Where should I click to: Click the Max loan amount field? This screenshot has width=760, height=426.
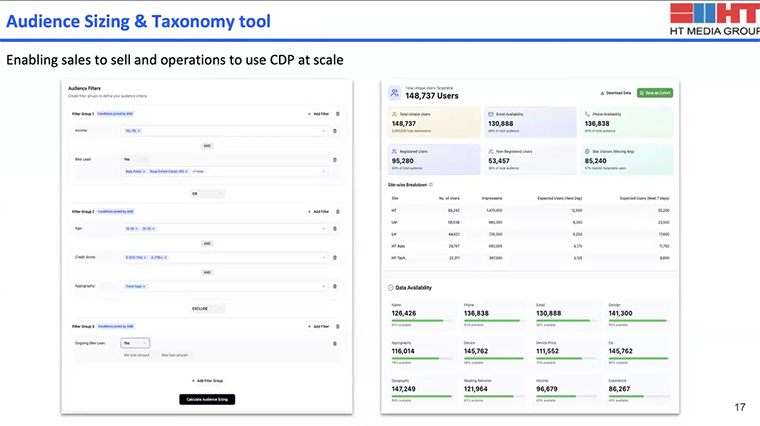coord(174,355)
